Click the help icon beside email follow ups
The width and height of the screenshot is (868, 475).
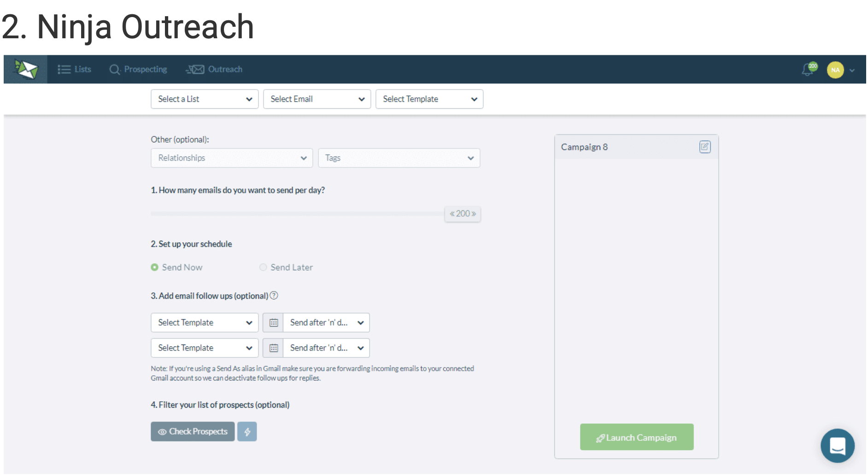(x=274, y=296)
